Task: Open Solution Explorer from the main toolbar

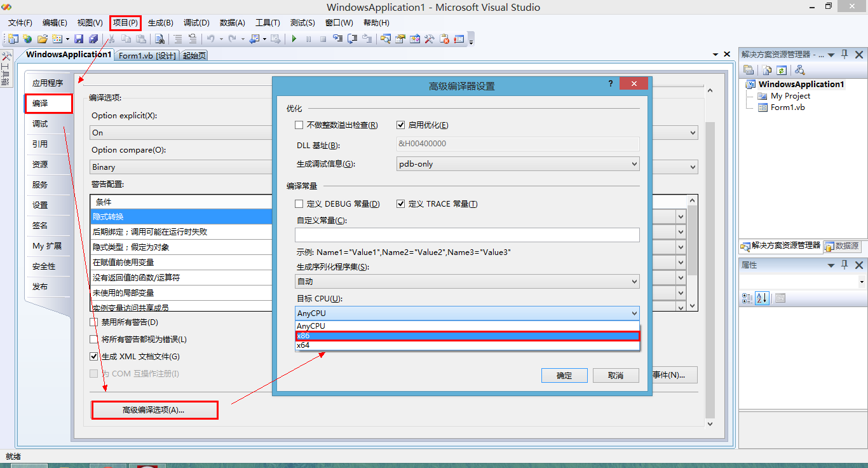Action: click(385, 39)
